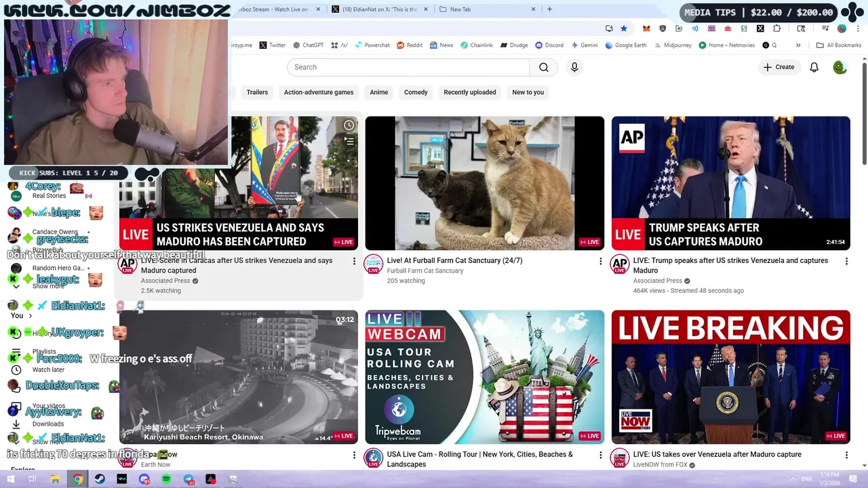Image resolution: width=868 pixels, height=488 pixels.
Task: Open Chrome three-dot menu
Action: pyautogui.click(x=856, y=28)
